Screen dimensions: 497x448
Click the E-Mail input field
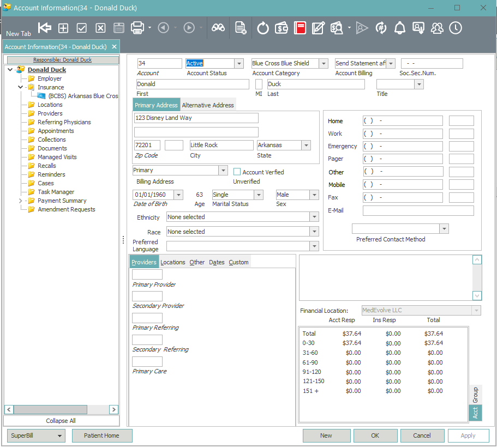coord(418,210)
